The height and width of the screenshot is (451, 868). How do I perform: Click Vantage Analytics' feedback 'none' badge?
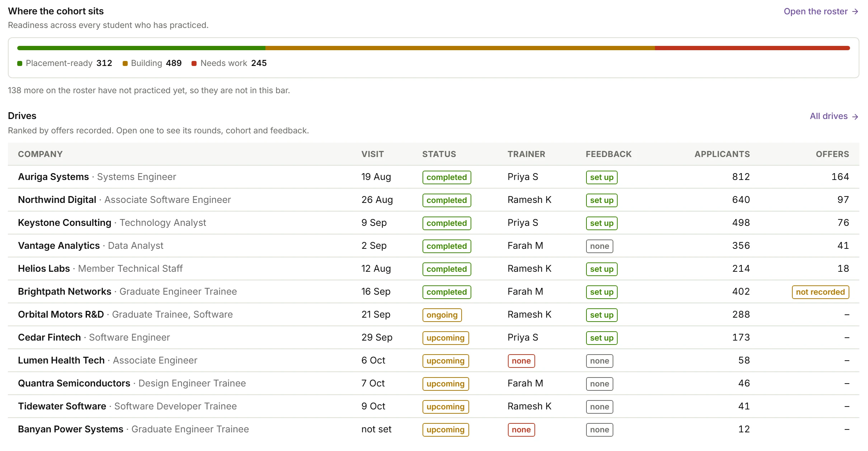[599, 246]
